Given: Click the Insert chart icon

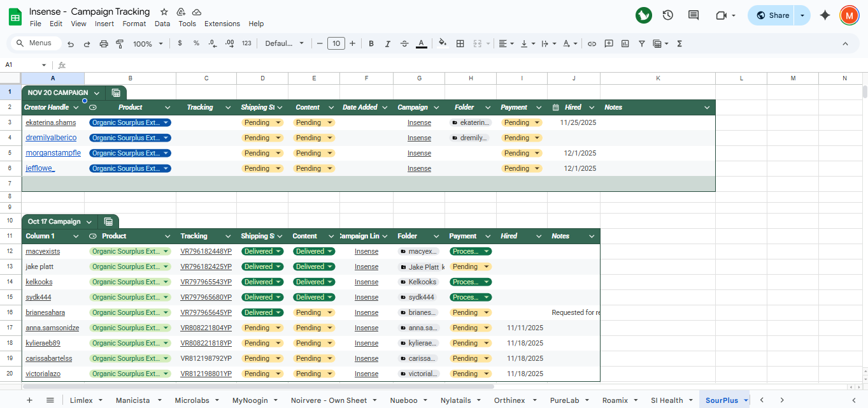Looking at the screenshot, I should point(625,43).
